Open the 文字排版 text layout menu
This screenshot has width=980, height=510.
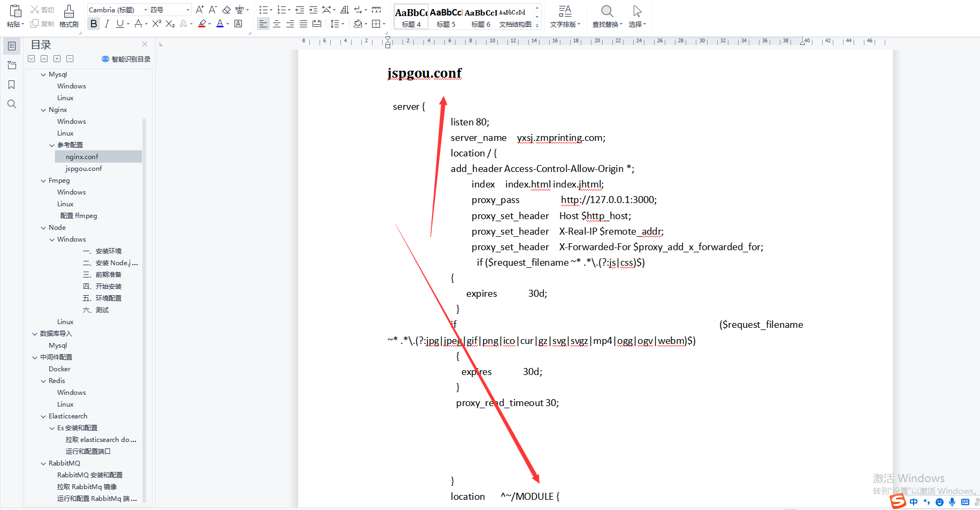(565, 17)
